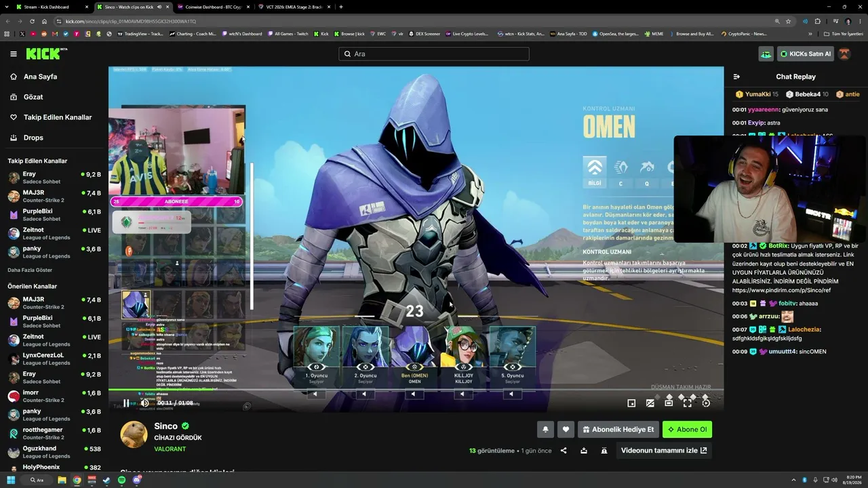
Task: Open Oguzkhand channel avatar
Action: [x=14, y=452]
